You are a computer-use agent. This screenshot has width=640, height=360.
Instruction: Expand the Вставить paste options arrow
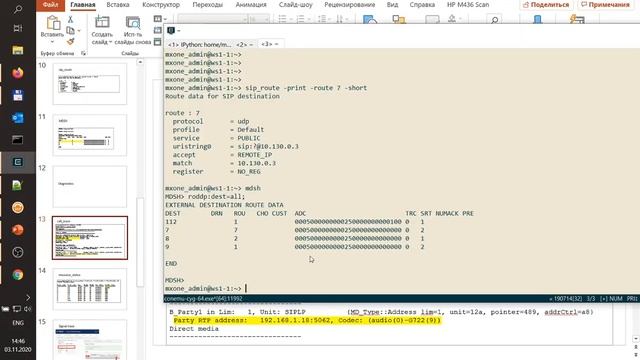(x=52, y=42)
